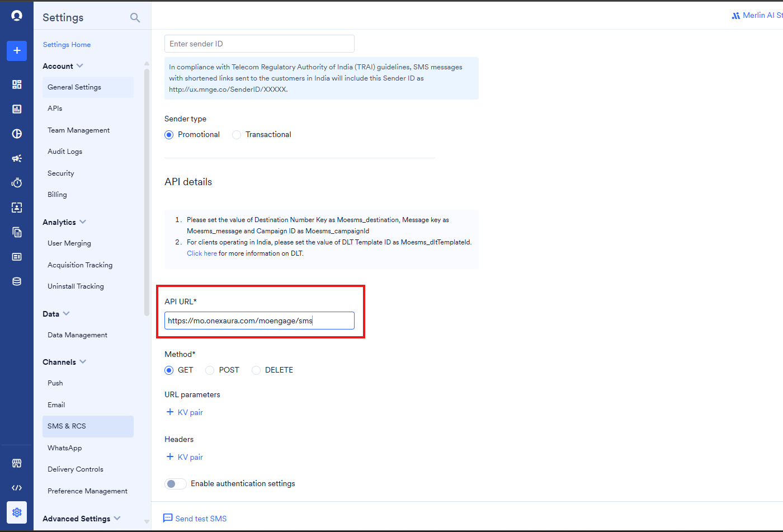This screenshot has width=783, height=532.
Task: Select the Transactional sender type
Action: pos(237,135)
